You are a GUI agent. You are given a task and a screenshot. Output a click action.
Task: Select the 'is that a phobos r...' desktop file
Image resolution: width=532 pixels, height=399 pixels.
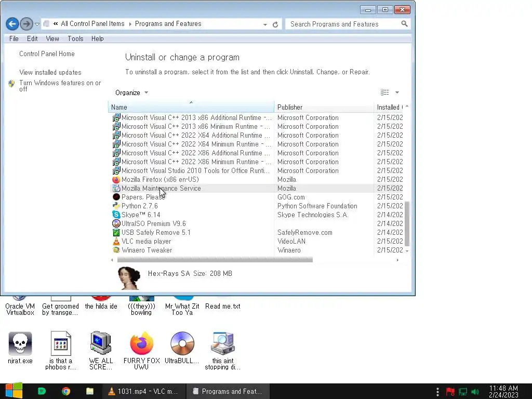[x=61, y=351]
